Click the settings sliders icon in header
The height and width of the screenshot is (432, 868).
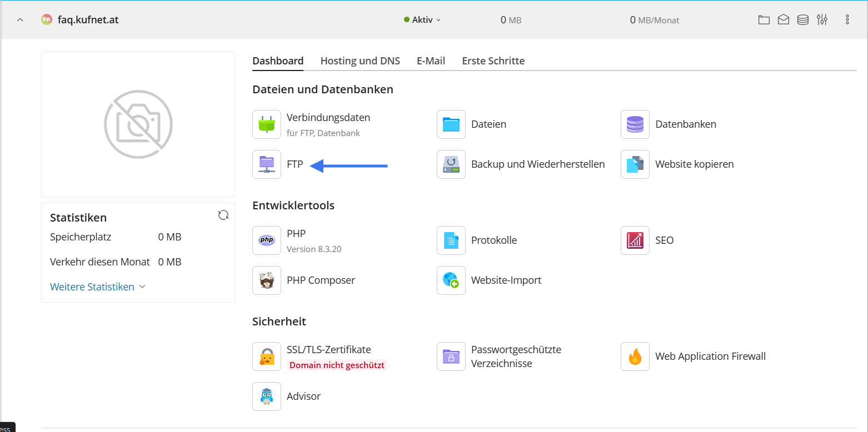(x=822, y=20)
